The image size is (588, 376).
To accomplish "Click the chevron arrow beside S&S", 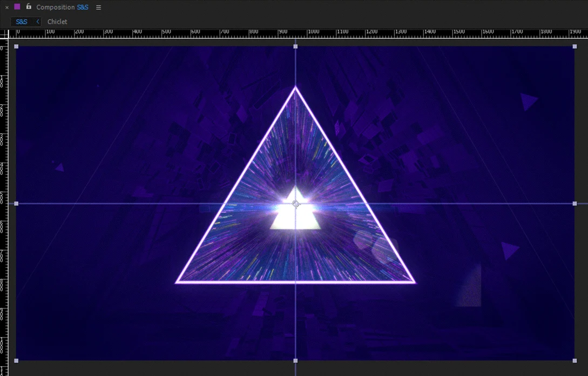I will pyautogui.click(x=37, y=22).
